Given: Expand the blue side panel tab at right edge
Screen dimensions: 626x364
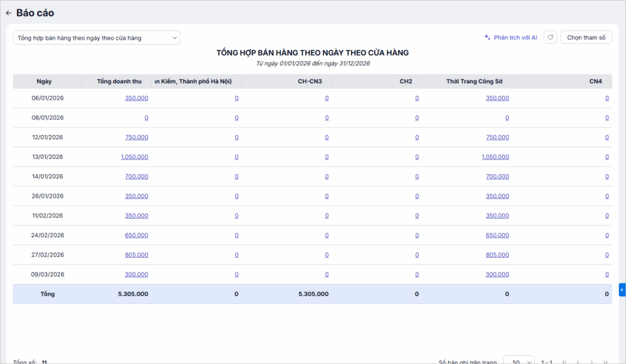Looking at the screenshot, I should point(622,289).
